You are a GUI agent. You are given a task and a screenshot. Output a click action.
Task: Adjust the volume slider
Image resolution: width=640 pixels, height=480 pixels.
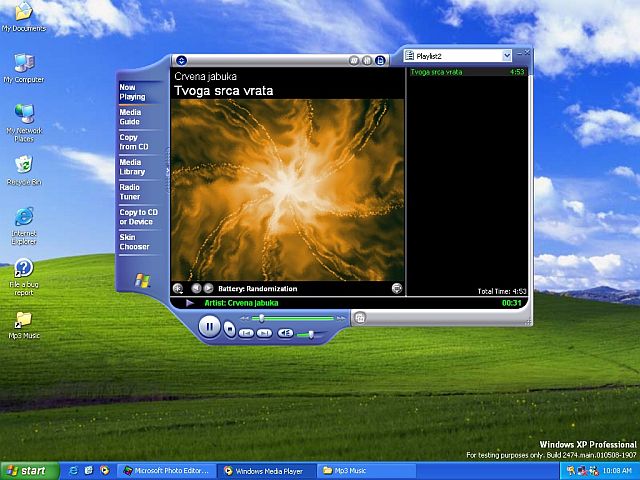click(x=311, y=334)
